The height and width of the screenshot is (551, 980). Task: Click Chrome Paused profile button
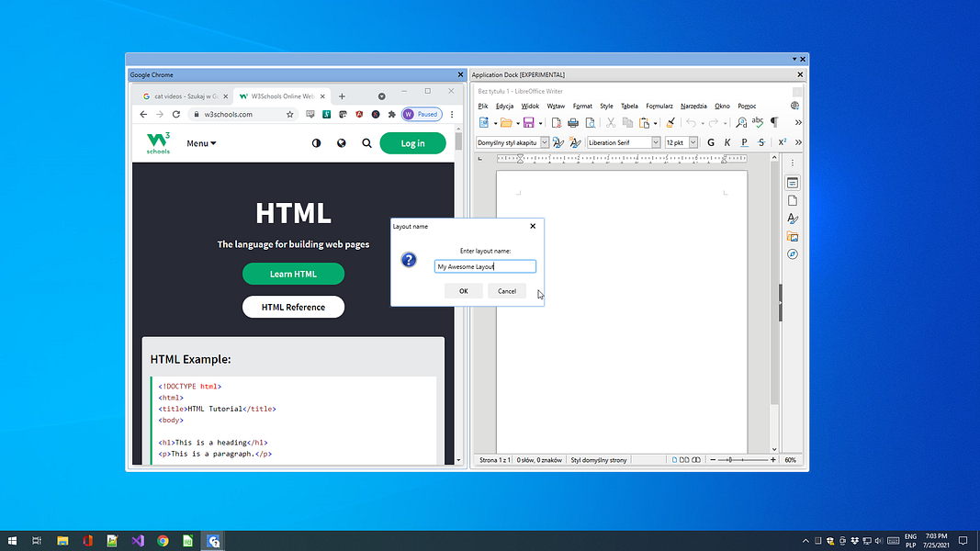pos(422,114)
